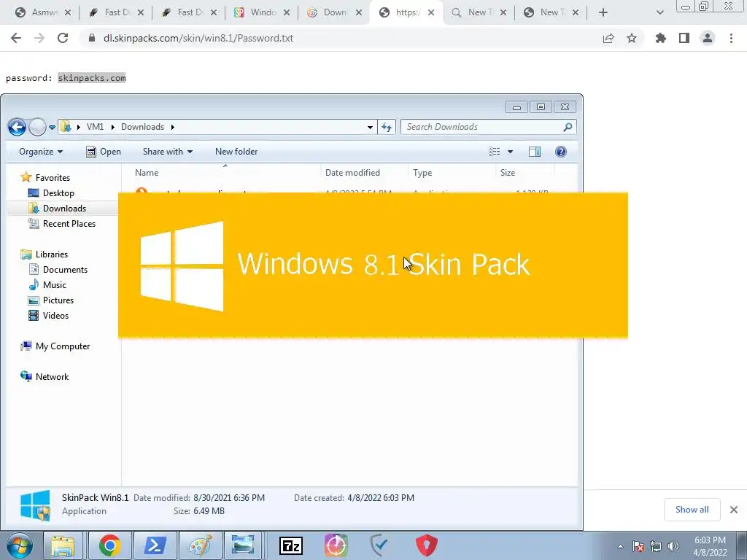Sort by Date modified column header
Image resolution: width=747 pixels, height=560 pixels.
(365, 172)
